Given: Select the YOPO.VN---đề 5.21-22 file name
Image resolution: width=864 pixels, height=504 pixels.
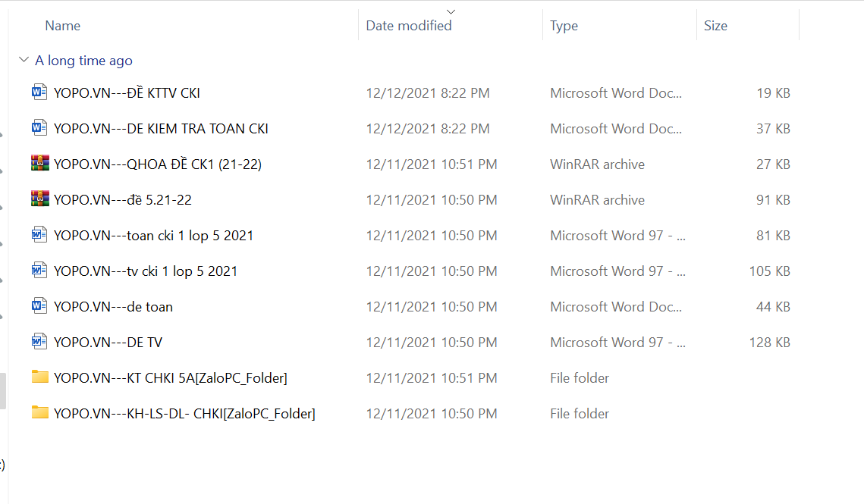Looking at the screenshot, I should tap(123, 200).
